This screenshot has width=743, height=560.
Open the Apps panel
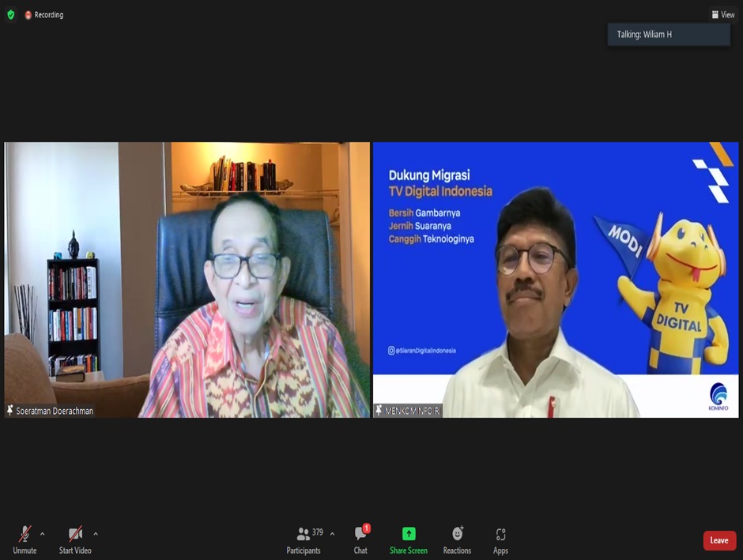[501, 539]
